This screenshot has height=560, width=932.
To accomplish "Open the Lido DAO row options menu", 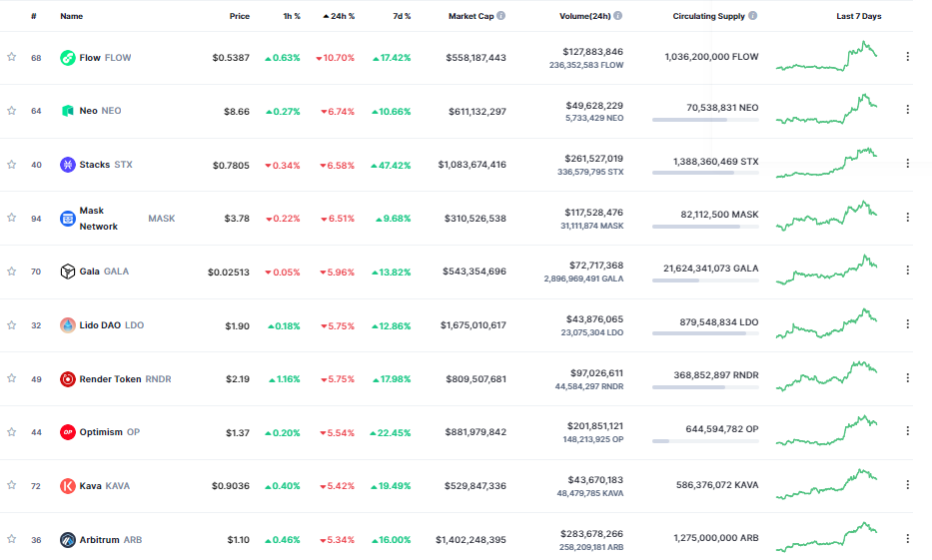I will [x=907, y=324].
